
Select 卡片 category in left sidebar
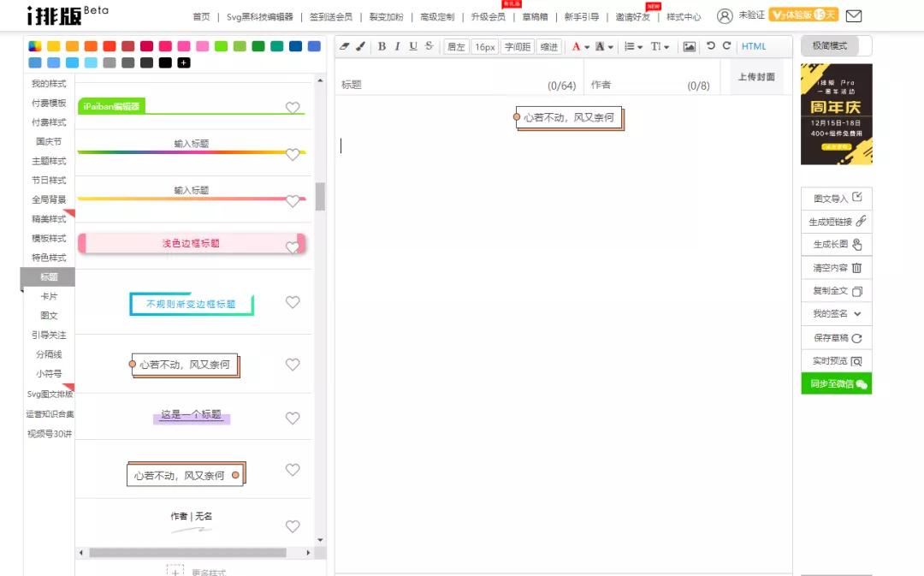click(49, 296)
